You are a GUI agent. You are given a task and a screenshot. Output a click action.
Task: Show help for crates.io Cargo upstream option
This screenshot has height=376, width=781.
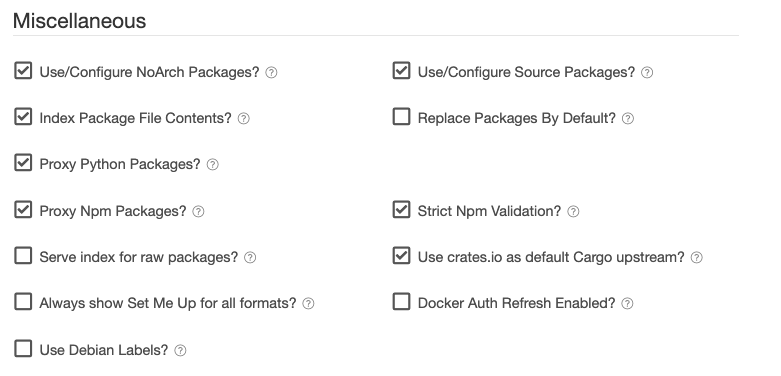(697, 257)
